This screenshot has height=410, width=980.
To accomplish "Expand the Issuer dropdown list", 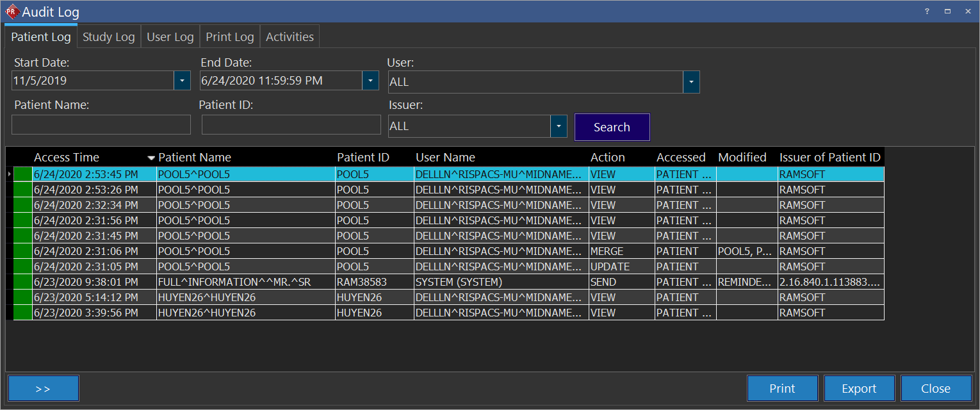I will 559,126.
